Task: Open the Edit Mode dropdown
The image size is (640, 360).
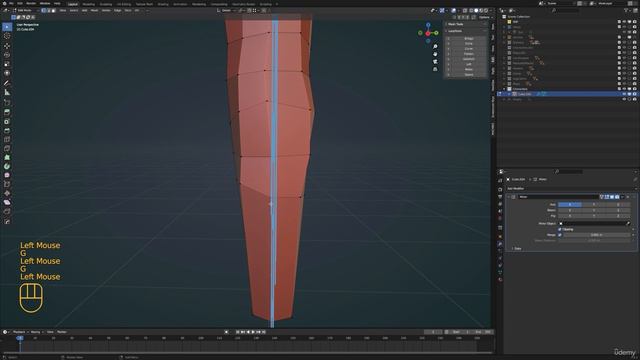Action: point(24,11)
